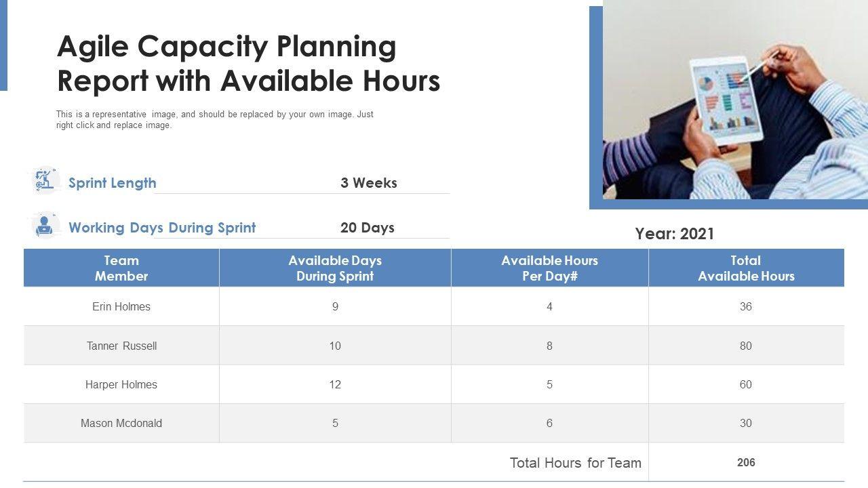Click the Harper Holmes cell
Viewport: 868px width, 488px height.
tap(121, 384)
